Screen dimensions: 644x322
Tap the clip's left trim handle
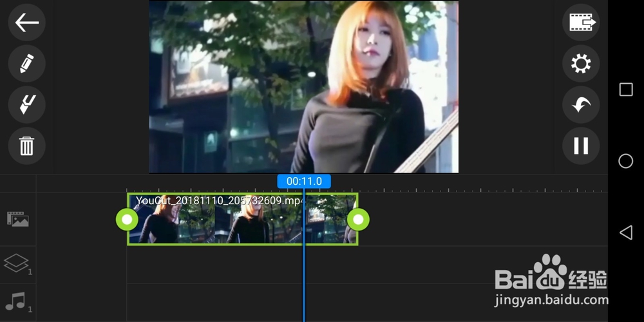127,220
